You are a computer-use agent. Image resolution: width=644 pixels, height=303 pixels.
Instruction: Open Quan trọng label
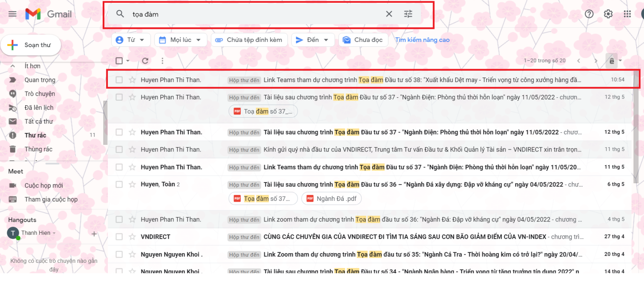coord(40,80)
